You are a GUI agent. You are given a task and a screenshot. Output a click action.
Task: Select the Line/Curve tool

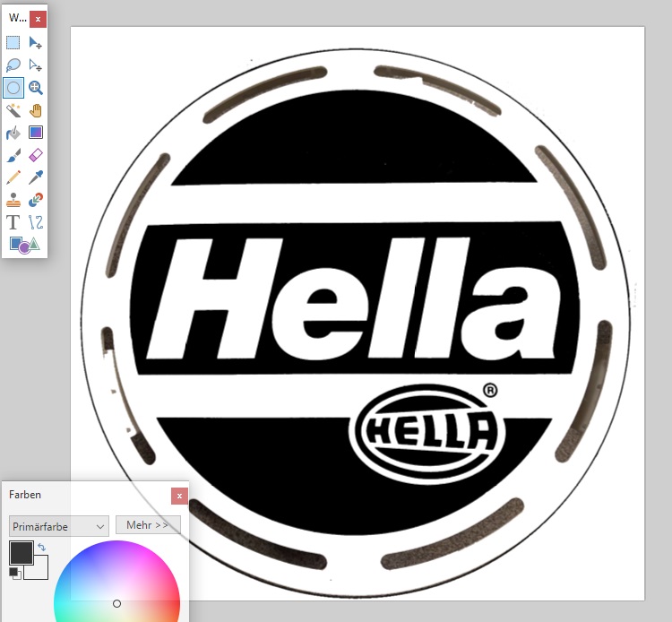click(36, 222)
